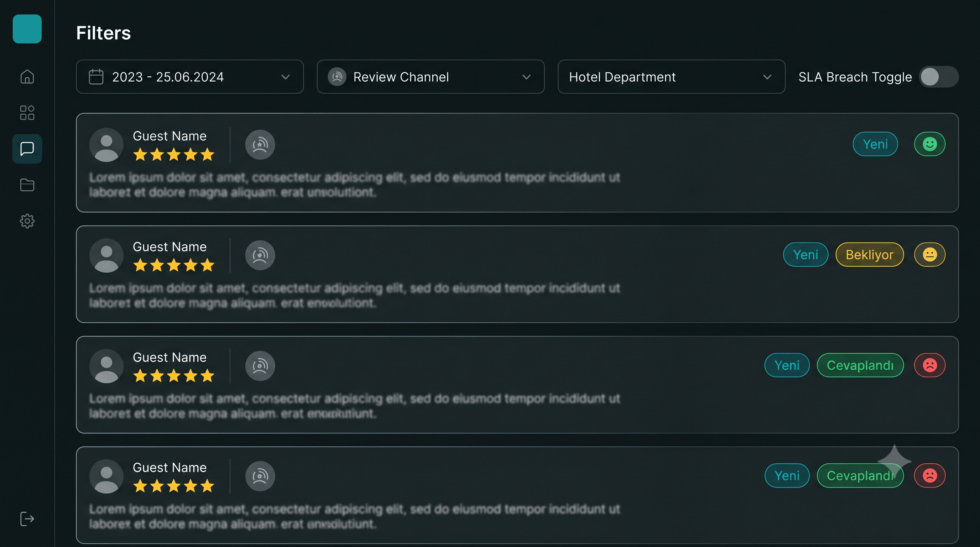This screenshot has height=547, width=980.
Task: Click star rating on last review
Action: pyautogui.click(x=174, y=486)
